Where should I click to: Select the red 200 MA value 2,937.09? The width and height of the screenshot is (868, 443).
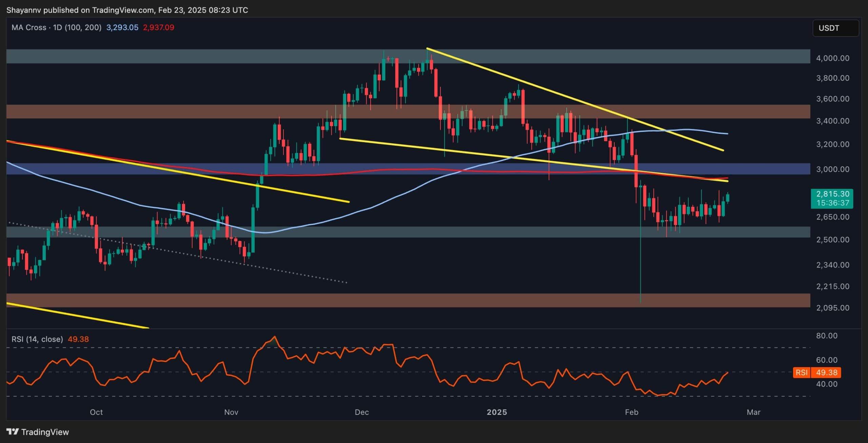click(159, 27)
